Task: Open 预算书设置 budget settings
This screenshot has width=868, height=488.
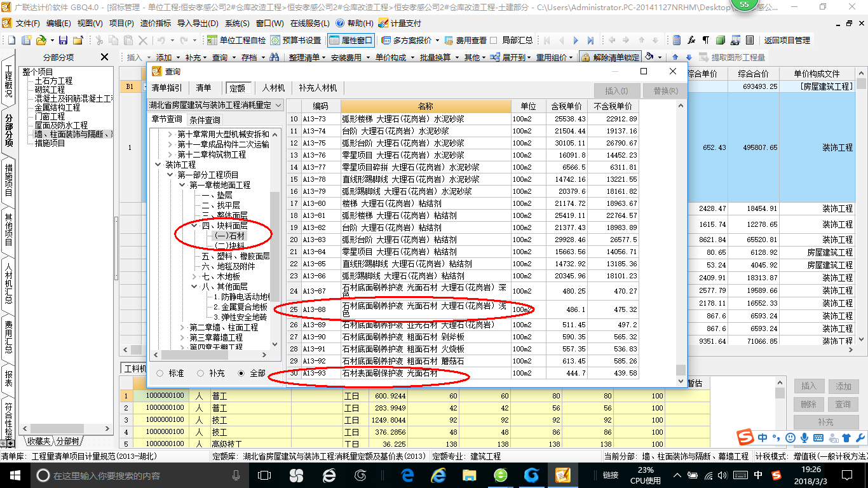Action: click(x=295, y=40)
